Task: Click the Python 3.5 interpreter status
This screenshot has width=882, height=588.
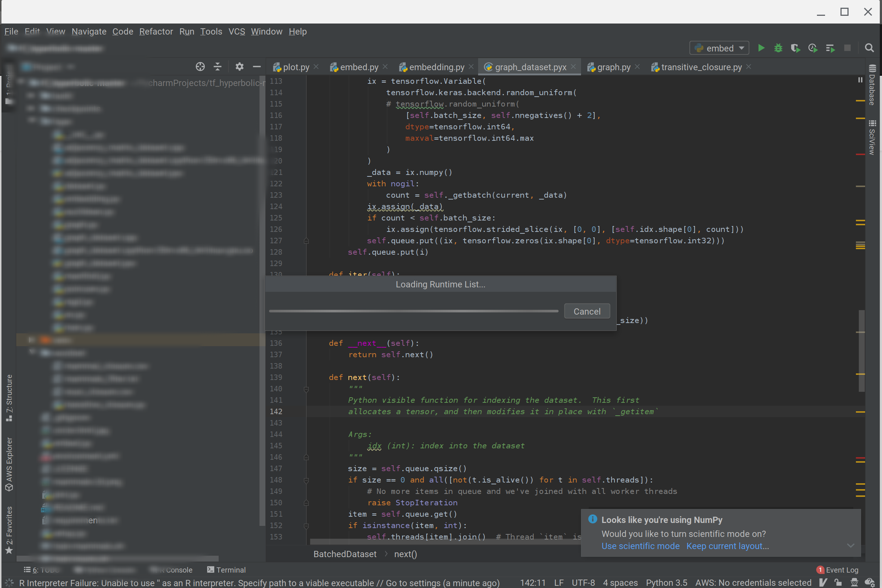Action: 666,582
